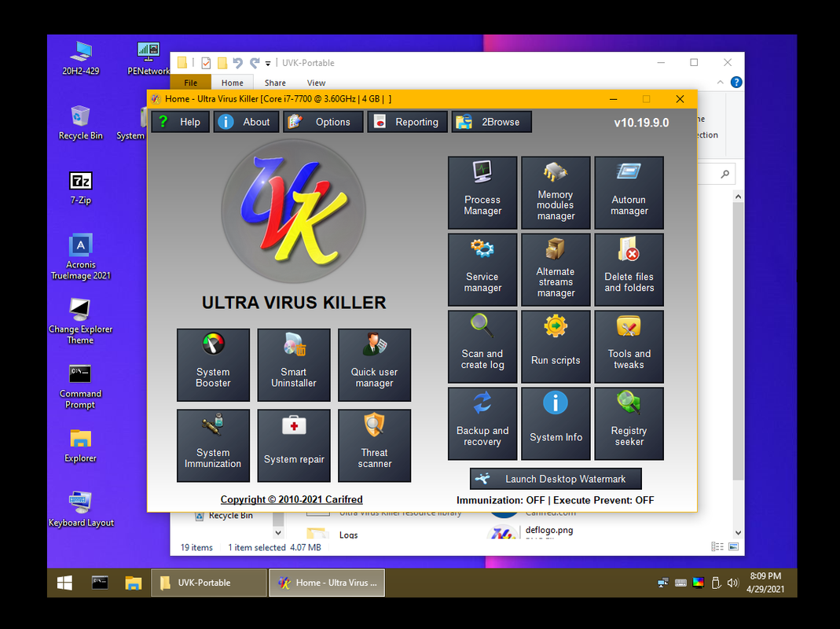This screenshot has width=840, height=629.
Task: Open the Run scripts module
Action: pos(556,347)
